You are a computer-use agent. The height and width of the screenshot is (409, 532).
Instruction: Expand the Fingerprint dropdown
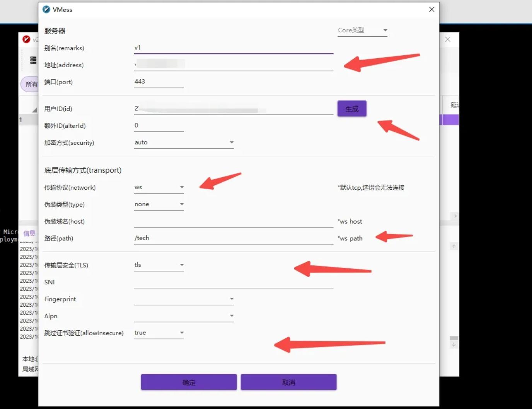point(184,299)
